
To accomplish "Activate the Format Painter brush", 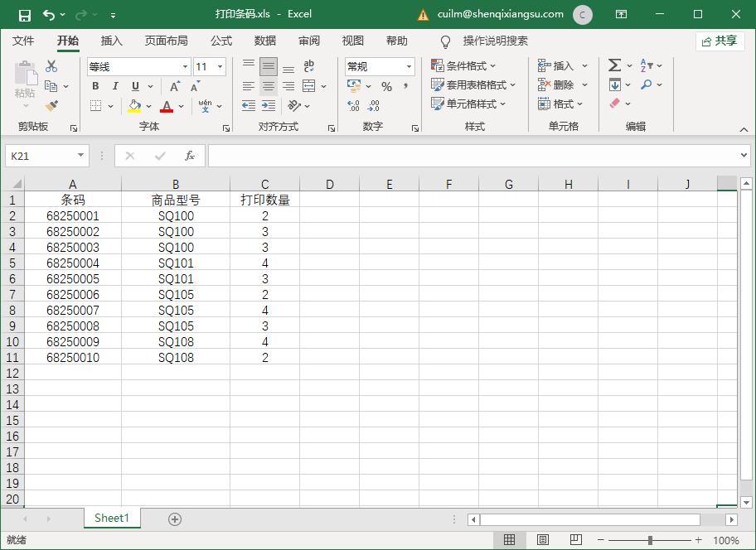I will pos(51,105).
